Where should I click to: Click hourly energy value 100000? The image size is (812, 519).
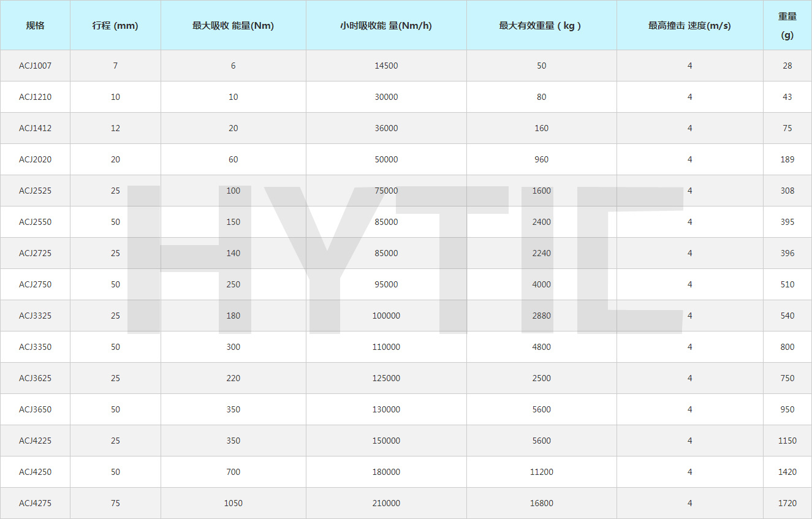pos(386,316)
